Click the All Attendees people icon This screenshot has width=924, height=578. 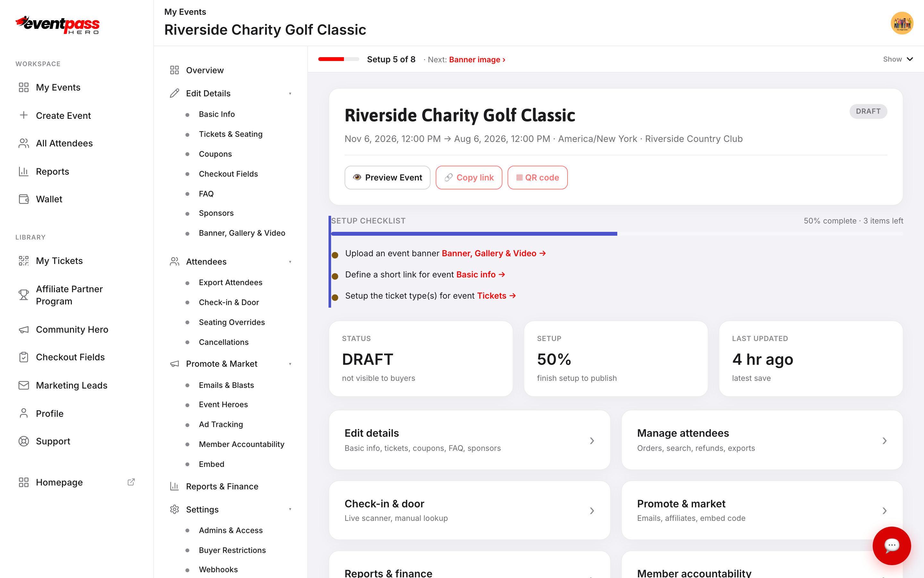click(24, 143)
